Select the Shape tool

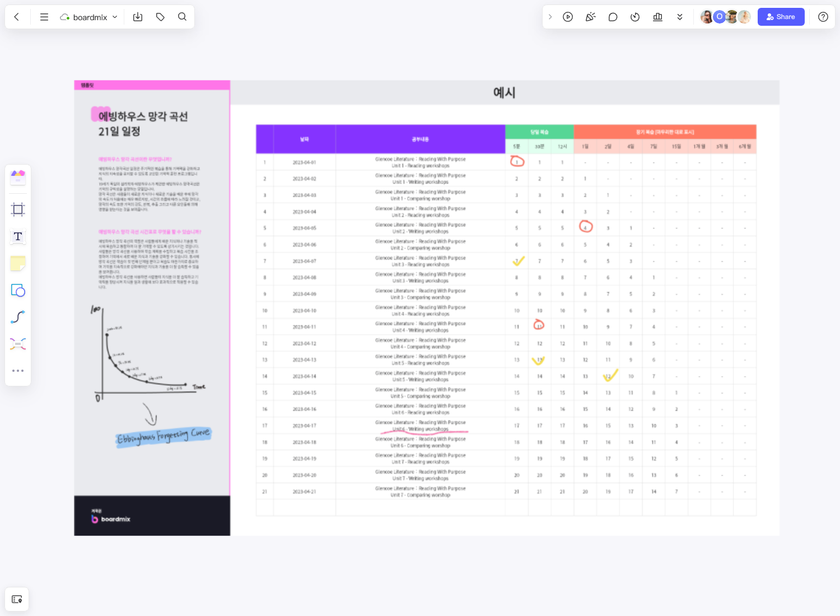coord(18,290)
